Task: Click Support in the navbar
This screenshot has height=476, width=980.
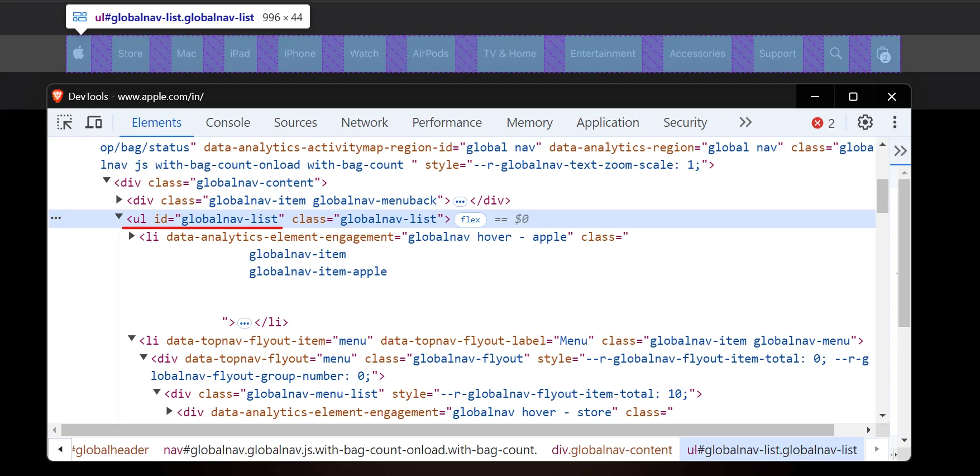Action: [778, 54]
